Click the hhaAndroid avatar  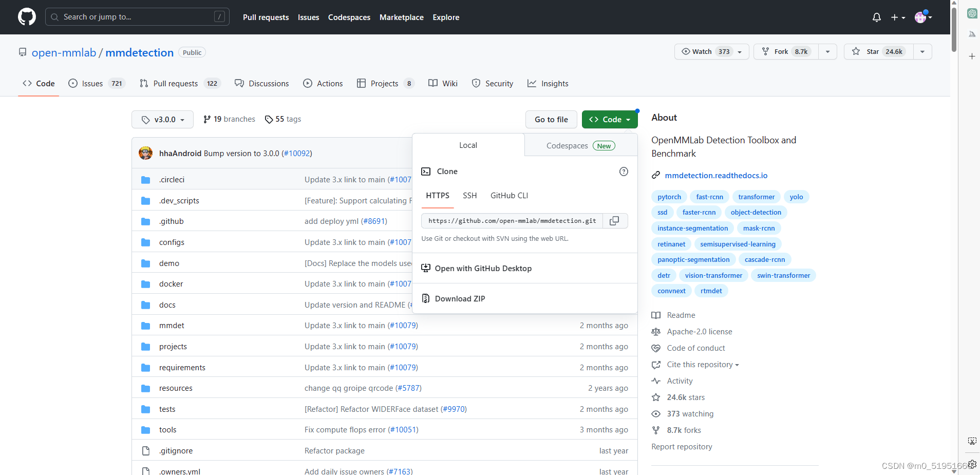coord(146,153)
